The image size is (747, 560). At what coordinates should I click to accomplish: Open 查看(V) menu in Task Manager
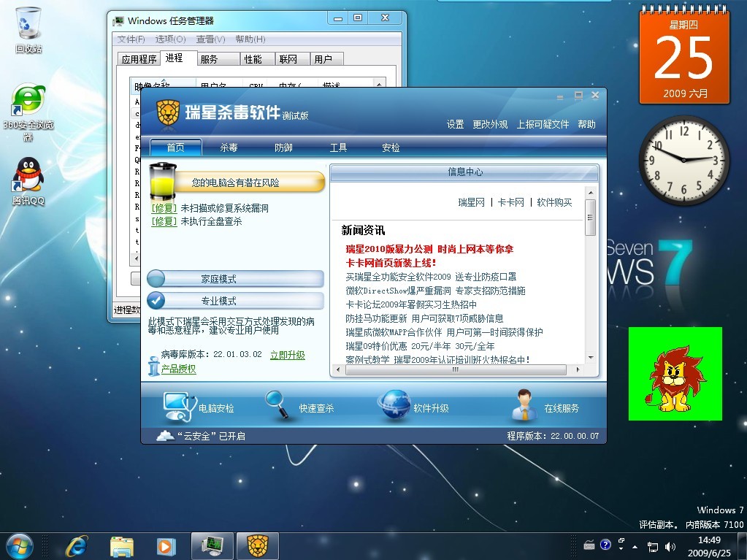pos(210,39)
